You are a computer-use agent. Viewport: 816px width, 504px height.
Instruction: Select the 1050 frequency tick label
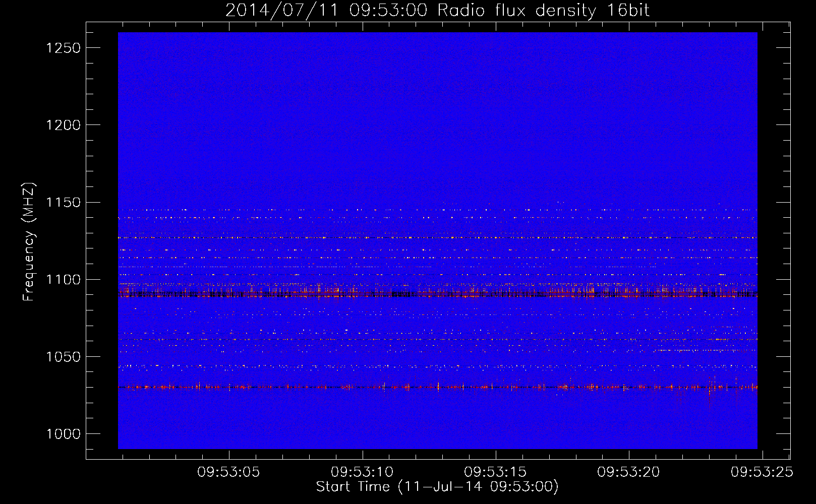(x=64, y=357)
